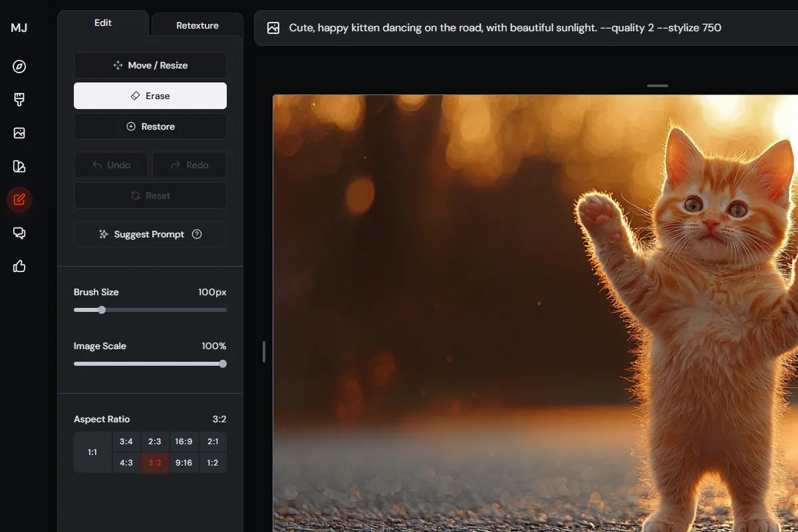Screen dimensions: 798x532
Task: Click the prompt text field with kitten prompt
Action: [505, 28]
